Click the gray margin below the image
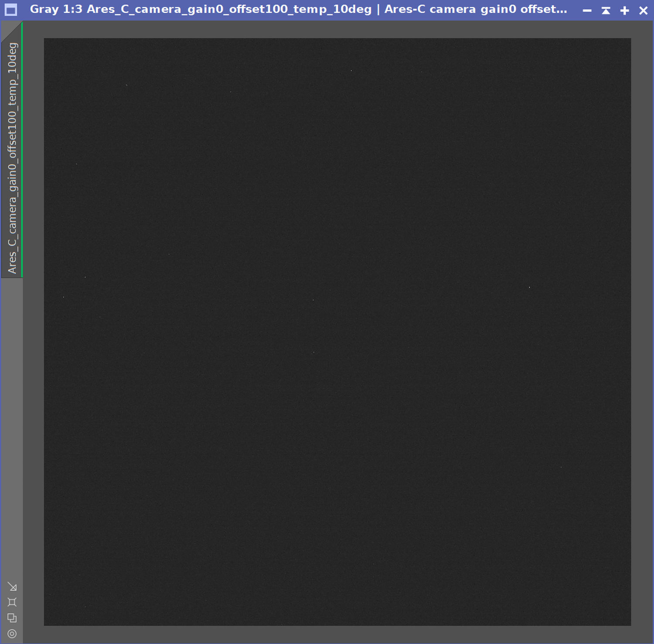Viewport: 654px width, 644px height. click(337, 634)
